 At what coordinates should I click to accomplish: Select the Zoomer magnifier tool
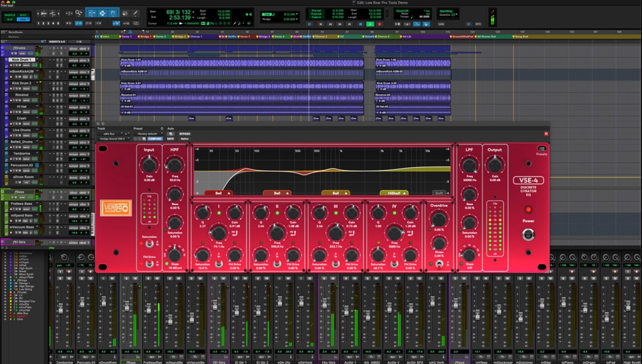click(x=79, y=13)
